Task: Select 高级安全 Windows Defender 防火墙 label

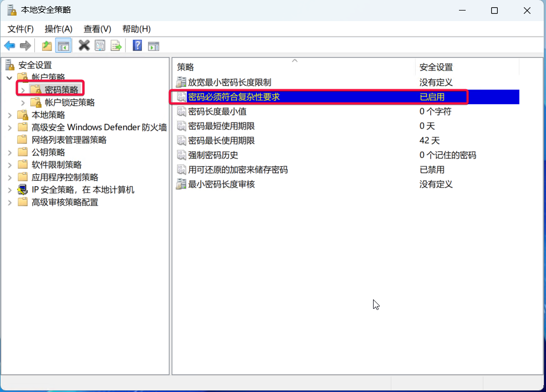Action: [x=99, y=127]
